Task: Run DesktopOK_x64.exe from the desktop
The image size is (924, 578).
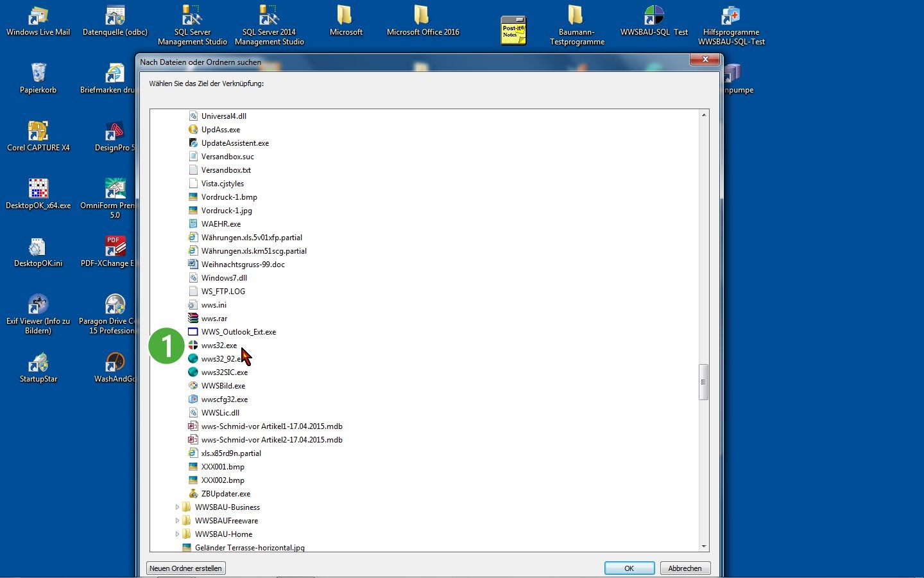Action: [x=38, y=194]
